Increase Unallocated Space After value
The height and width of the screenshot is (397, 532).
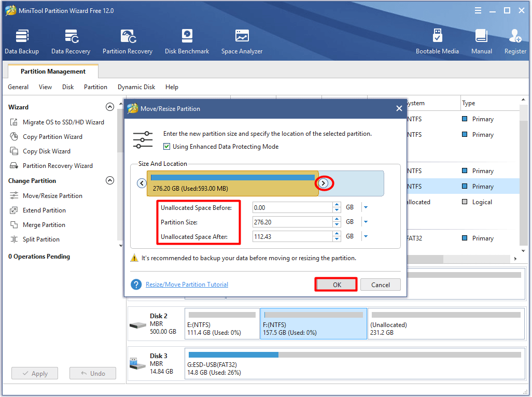pyautogui.click(x=337, y=234)
